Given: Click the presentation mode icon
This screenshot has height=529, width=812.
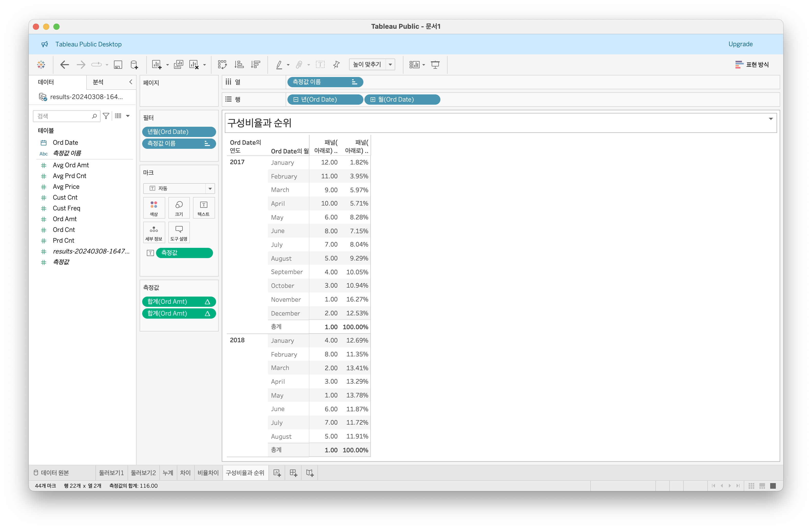Looking at the screenshot, I should tap(435, 64).
